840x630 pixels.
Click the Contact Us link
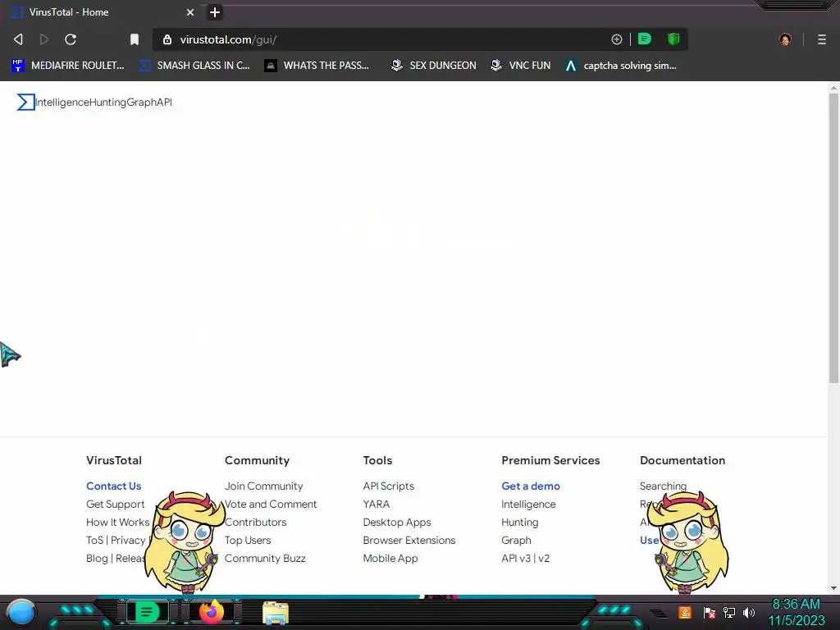pos(113,486)
